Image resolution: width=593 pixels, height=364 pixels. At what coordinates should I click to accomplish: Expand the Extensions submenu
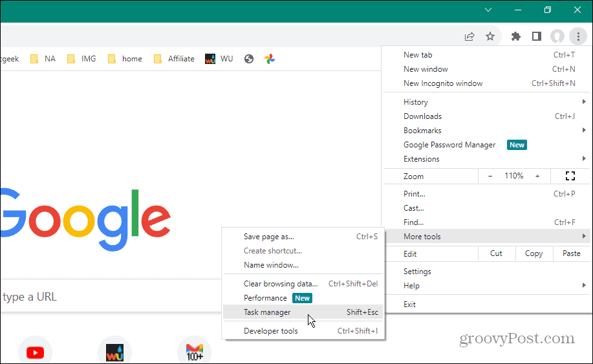(x=486, y=159)
